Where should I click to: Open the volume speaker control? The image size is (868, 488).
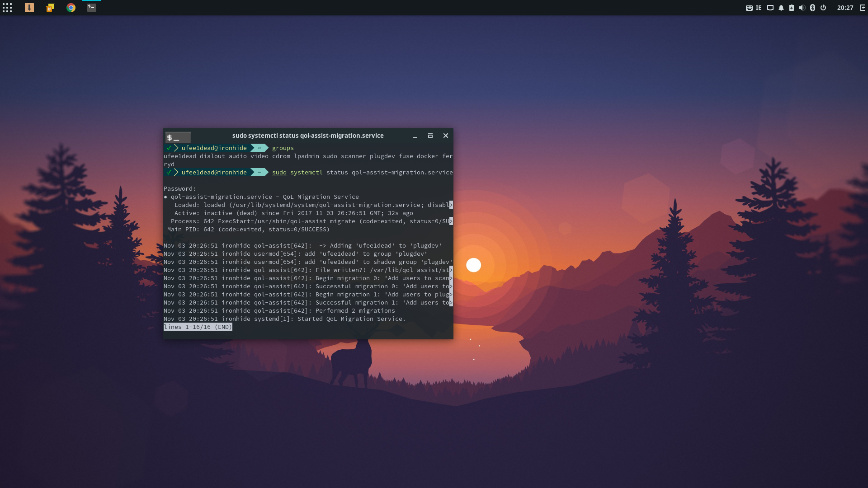(802, 8)
